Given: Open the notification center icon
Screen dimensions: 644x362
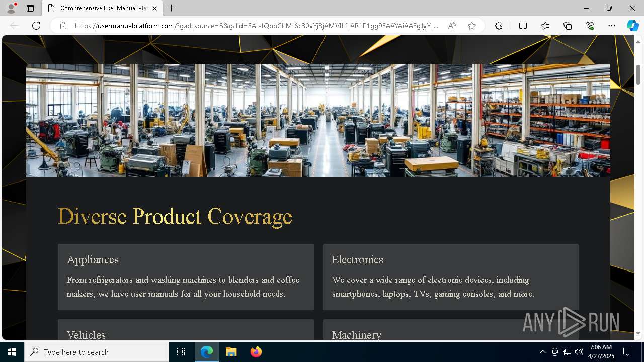Looking at the screenshot, I should coord(627,352).
